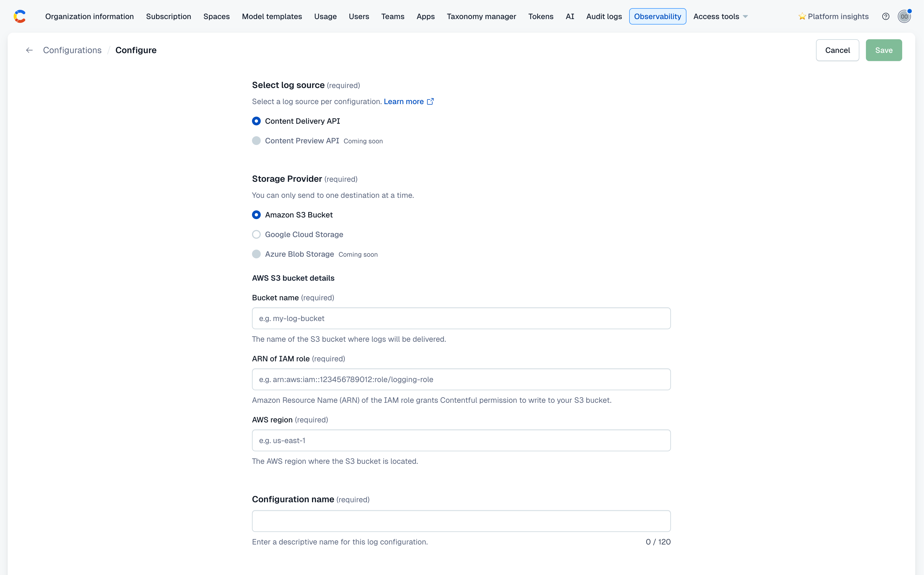Viewport: 924px width, 575px height.
Task: Click the Contentful logo icon
Action: click(19, 16)
